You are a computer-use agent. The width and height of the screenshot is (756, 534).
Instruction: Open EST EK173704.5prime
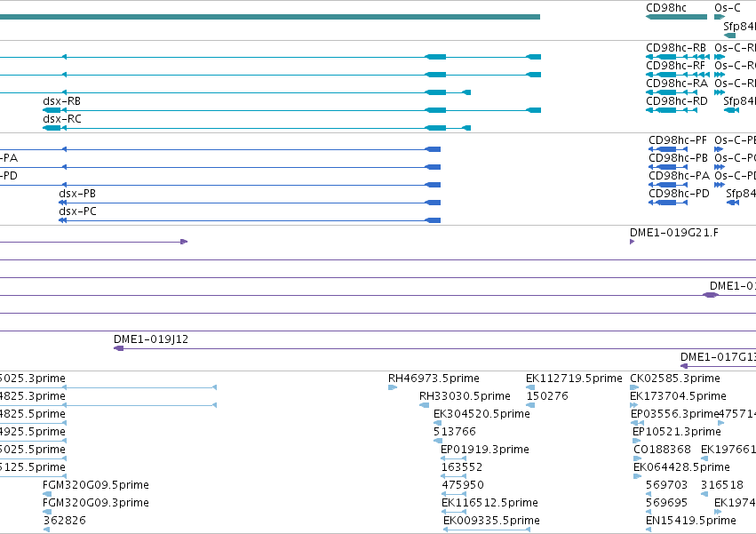pyautogui.click(x=678, y=396)
